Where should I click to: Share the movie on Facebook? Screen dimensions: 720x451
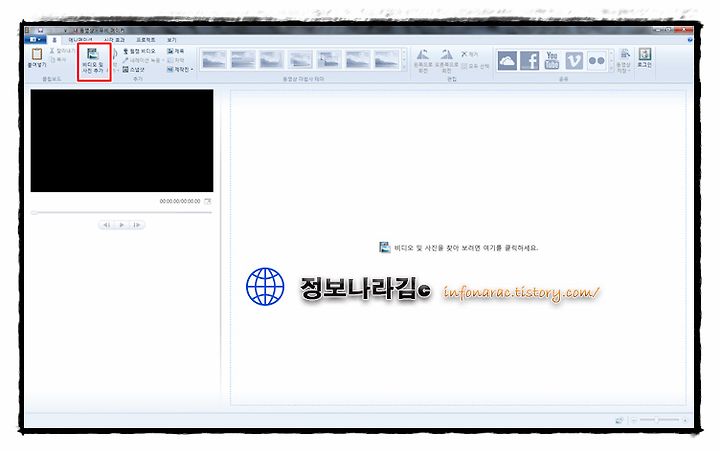(x=529, y=61)
